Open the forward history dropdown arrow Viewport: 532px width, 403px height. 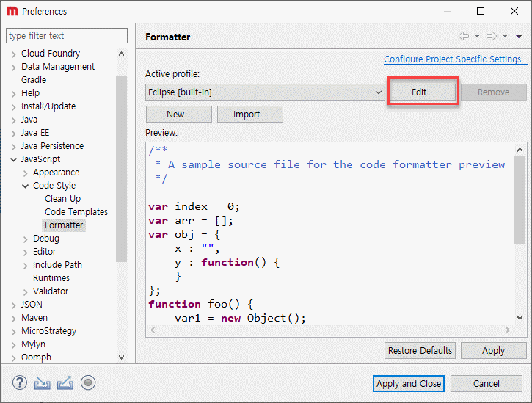point(505,36)
